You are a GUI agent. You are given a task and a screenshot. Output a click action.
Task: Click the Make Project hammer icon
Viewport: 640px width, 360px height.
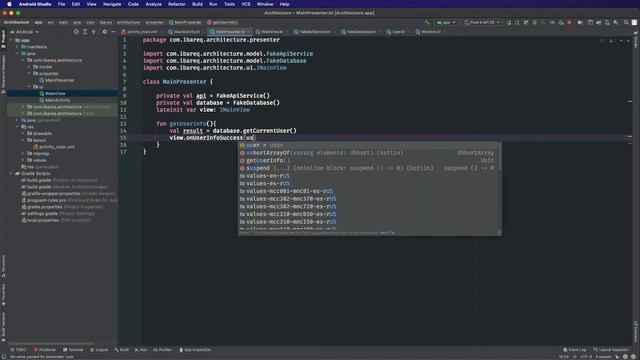coord(427,22)
